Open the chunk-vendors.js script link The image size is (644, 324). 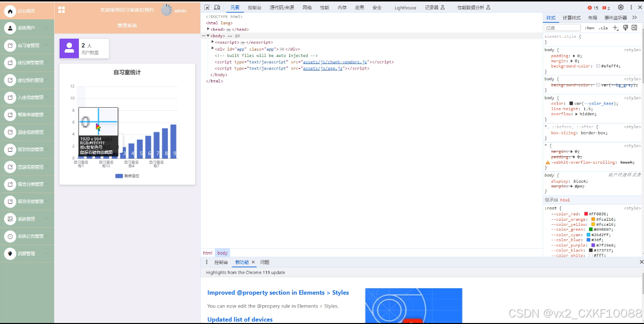click(335, 62)
